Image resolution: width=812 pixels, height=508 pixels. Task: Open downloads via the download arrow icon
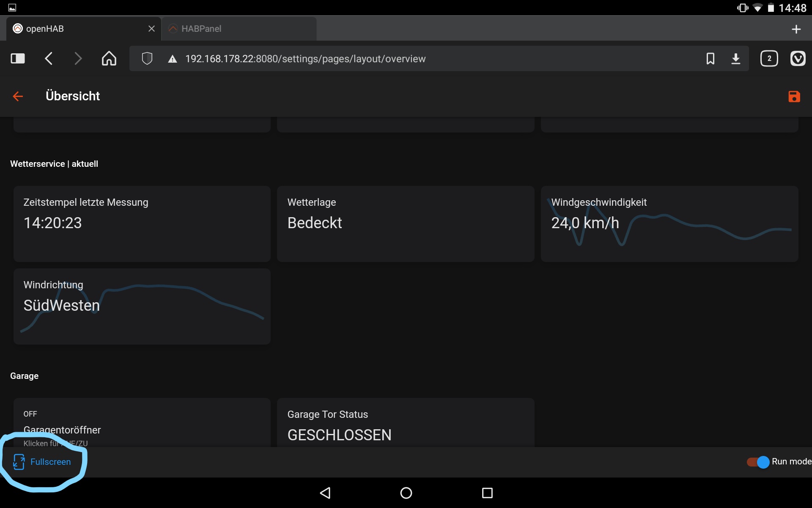pyautogui.click(x=736, y=58)
